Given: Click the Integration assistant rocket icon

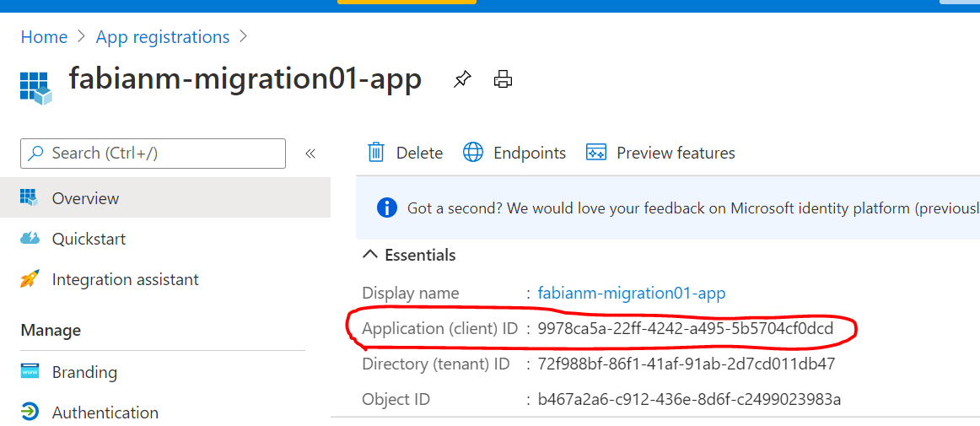Looking at the screenshot, I should 30,279.
